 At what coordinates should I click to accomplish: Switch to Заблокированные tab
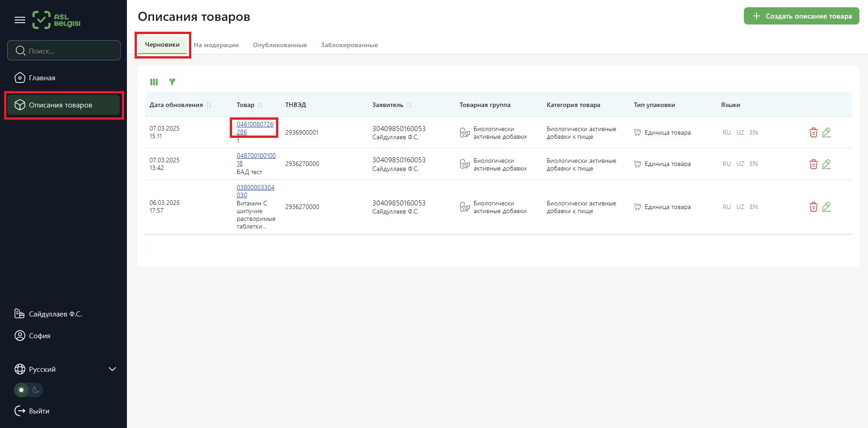click(x=349, y=45)
